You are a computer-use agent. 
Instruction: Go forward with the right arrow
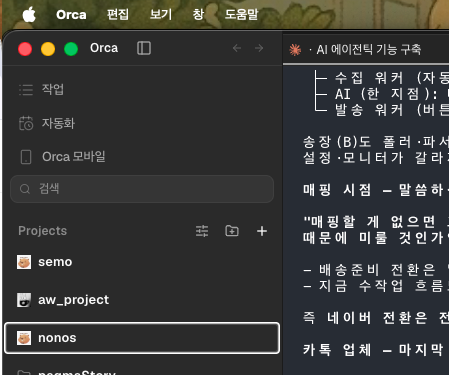[259, 48]
